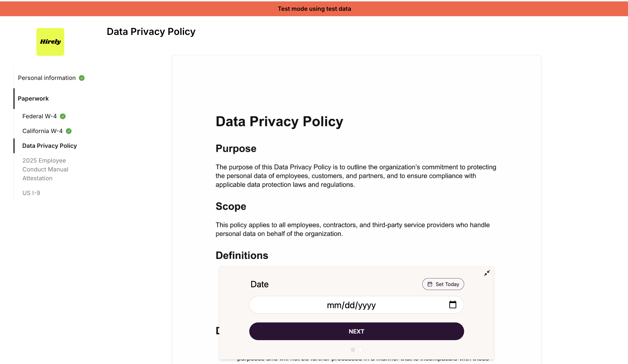This screenshot has width=628, height=364.
Task: Click the green checkmark next to California W-4
Action: click(x=69, y=131)
